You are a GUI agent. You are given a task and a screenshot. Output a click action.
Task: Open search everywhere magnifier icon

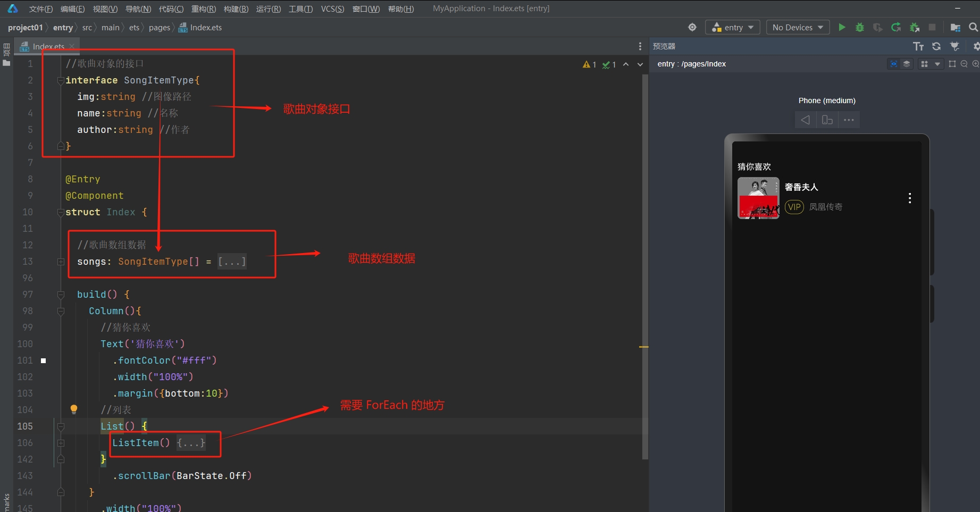[973, 27]
